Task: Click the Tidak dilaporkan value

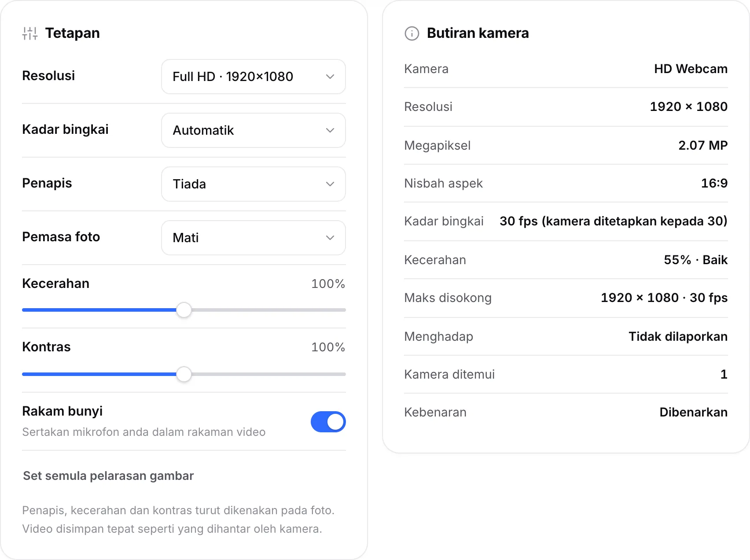Action: point(678,336)
